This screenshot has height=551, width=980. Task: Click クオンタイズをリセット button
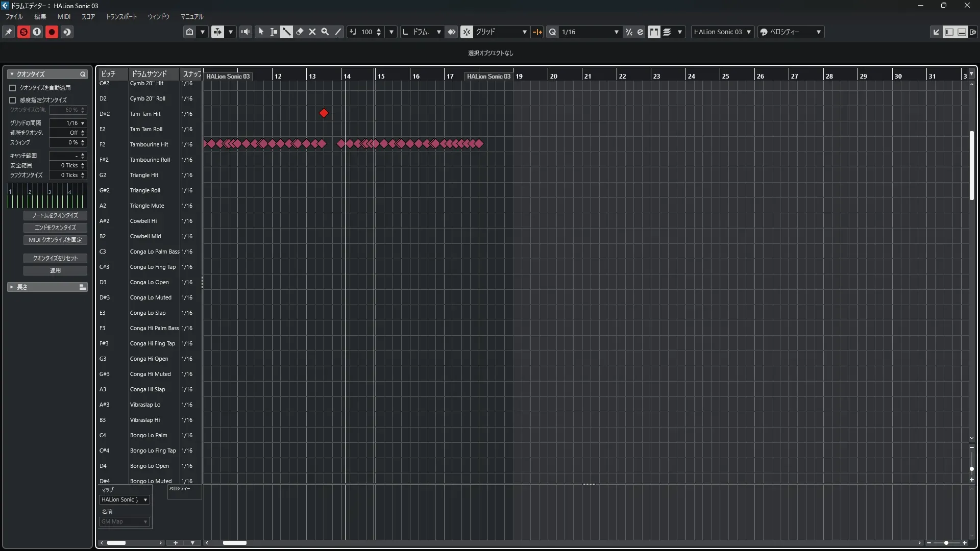click(55, 258)
